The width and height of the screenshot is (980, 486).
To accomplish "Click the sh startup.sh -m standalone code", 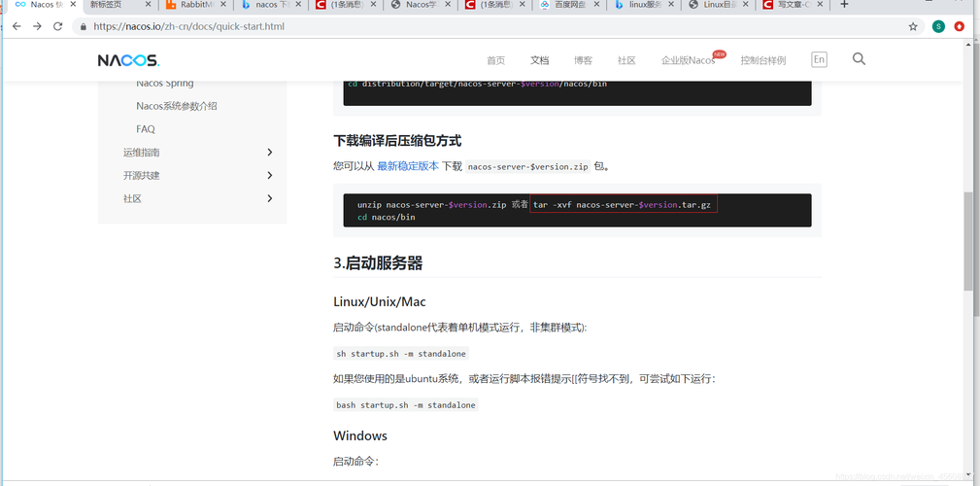I will point(401,354).
